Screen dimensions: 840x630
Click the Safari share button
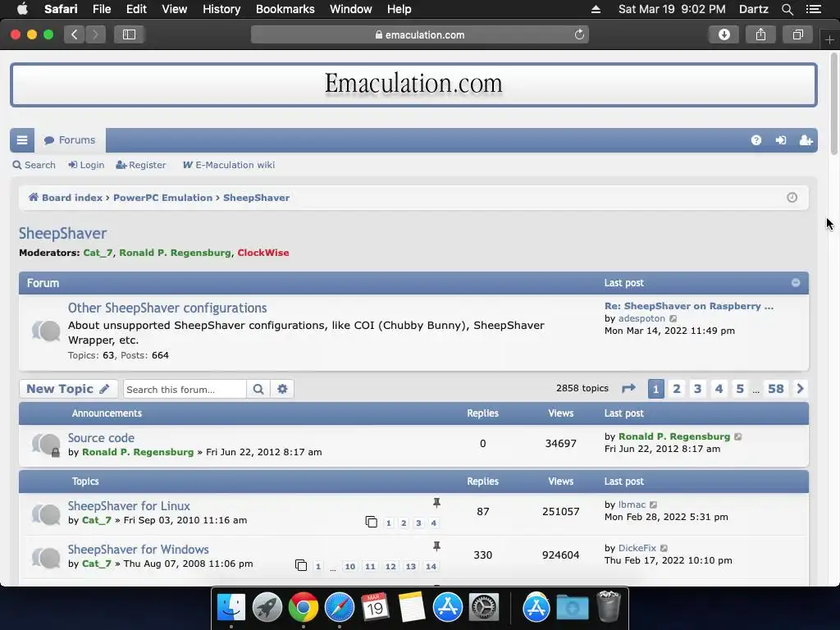[760, 34]
